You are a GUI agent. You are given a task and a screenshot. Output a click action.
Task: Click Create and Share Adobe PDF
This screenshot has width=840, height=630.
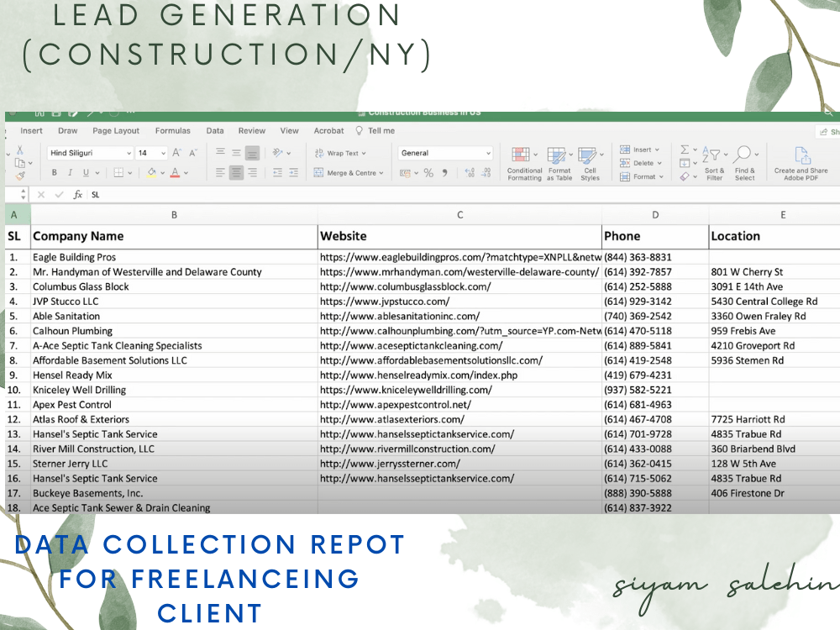coord(801,164)
